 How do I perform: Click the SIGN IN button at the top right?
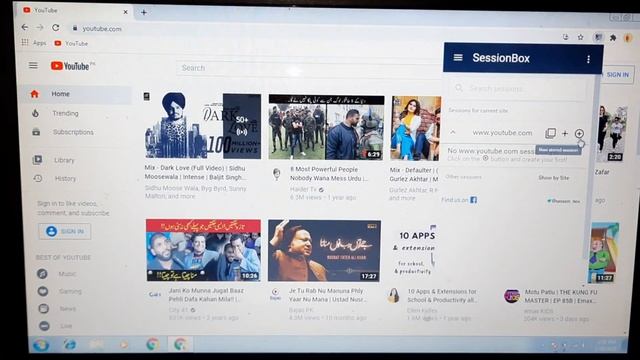tap(617, 75)
